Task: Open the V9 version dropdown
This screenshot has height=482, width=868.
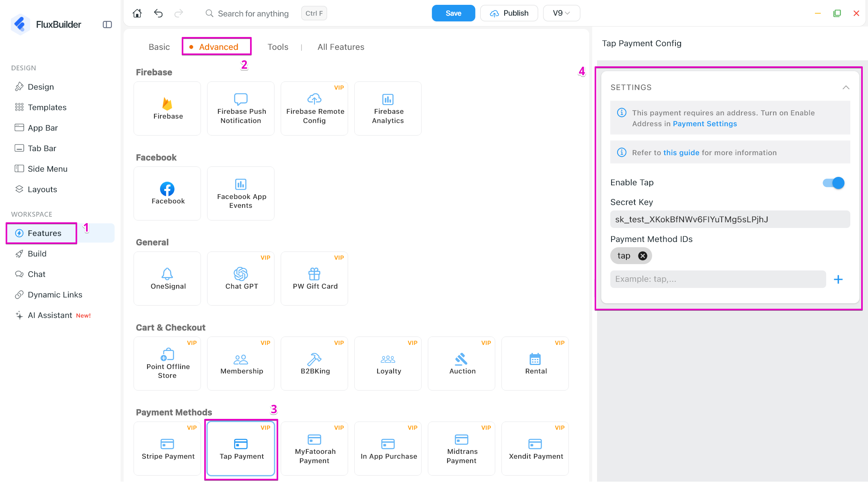Action: (x=561, y=13)
